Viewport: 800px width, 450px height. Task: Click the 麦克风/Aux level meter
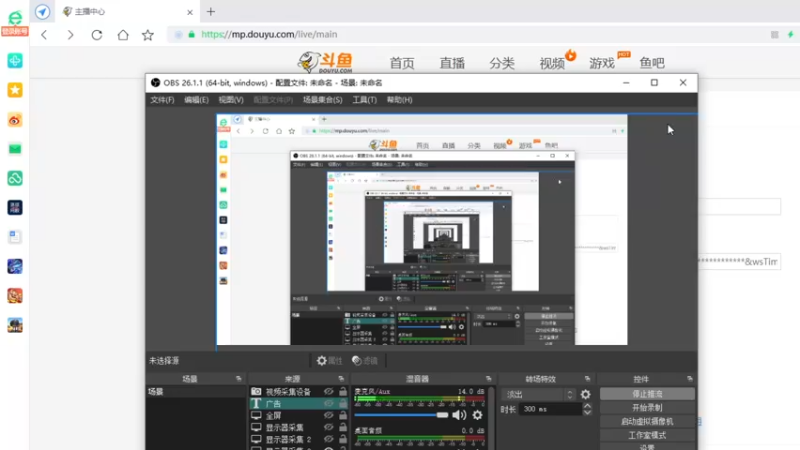pos(419,399)
